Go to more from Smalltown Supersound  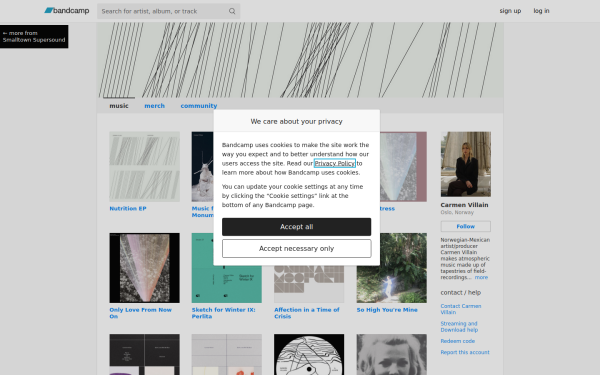click(34, 36)
